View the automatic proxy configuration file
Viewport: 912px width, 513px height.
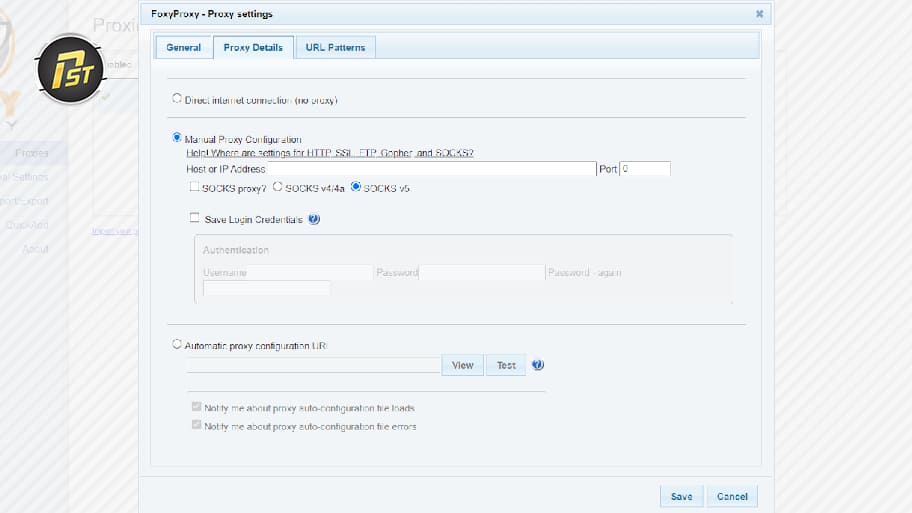pyautogui.click(x=462, y=365)
